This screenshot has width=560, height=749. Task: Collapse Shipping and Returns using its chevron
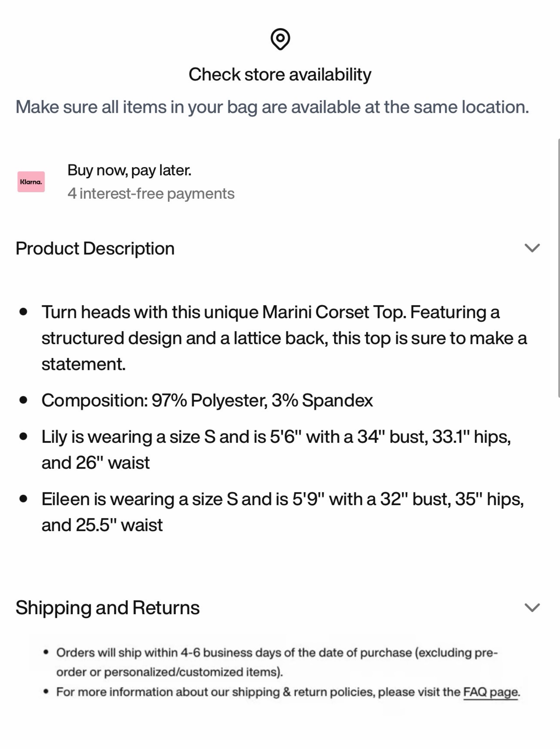tap(532, 607)
